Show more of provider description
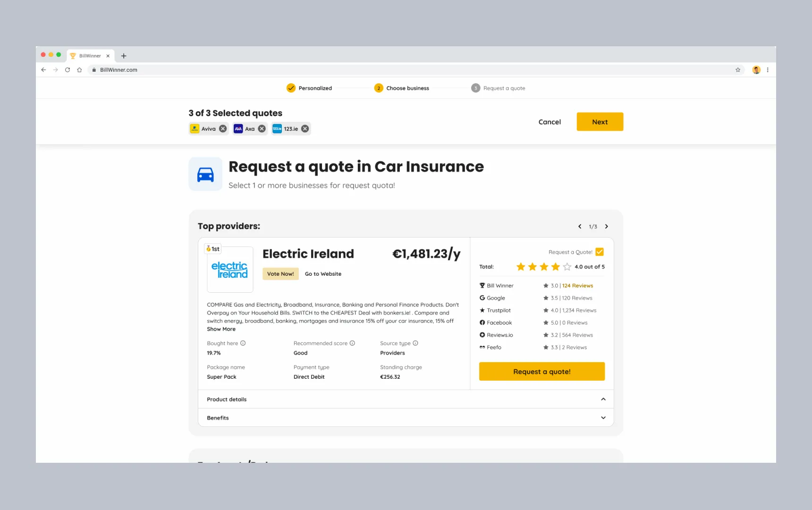This screenshot has width=812, height=510. [221, 329]
